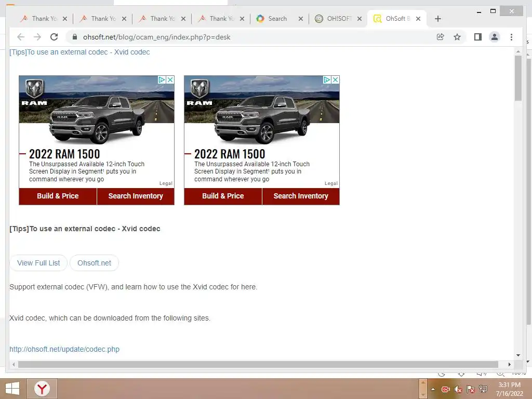
Task: Open the Chrome three-dot menu
Action: tap(511, 37)
